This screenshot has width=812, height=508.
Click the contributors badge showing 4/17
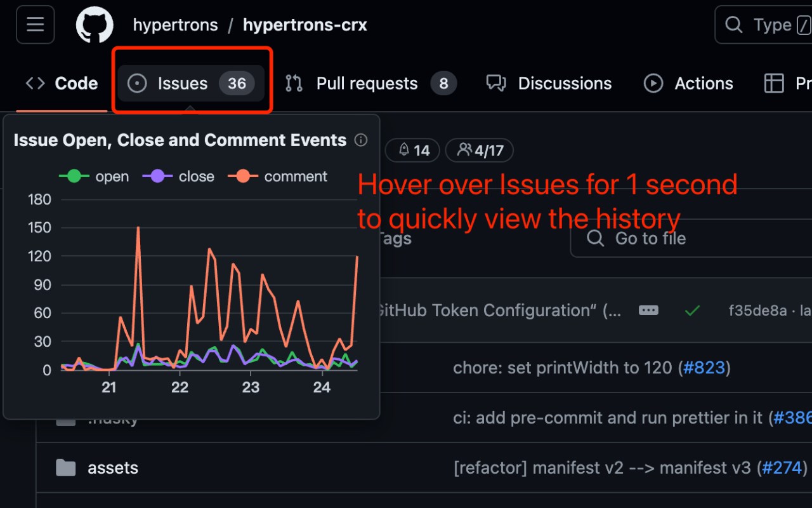(x=480, y=150)
